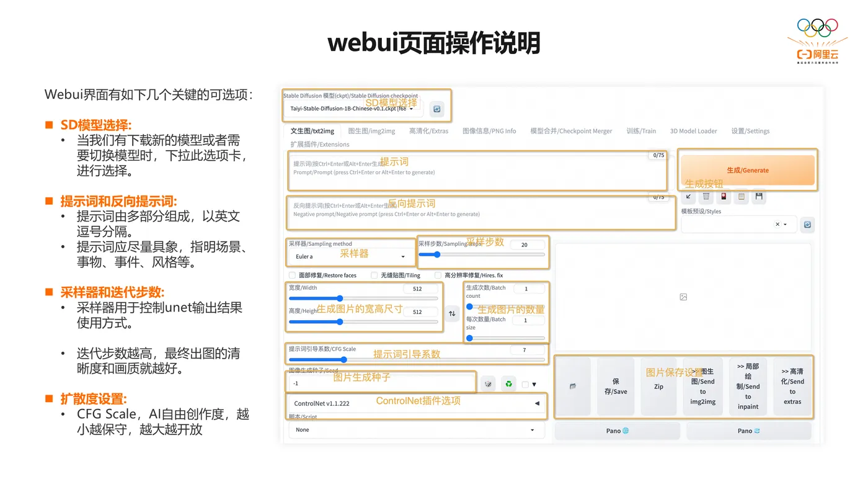
Task: Click the Sampling steps value box 20
Action: pyautogui.click(x=528, y=244)
